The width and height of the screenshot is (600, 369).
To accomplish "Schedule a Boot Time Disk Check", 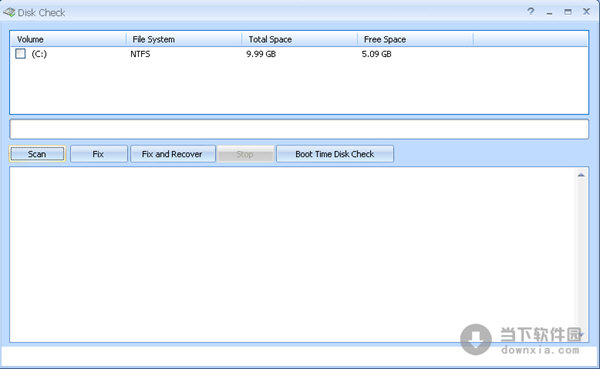I will [x=335, y=154].
